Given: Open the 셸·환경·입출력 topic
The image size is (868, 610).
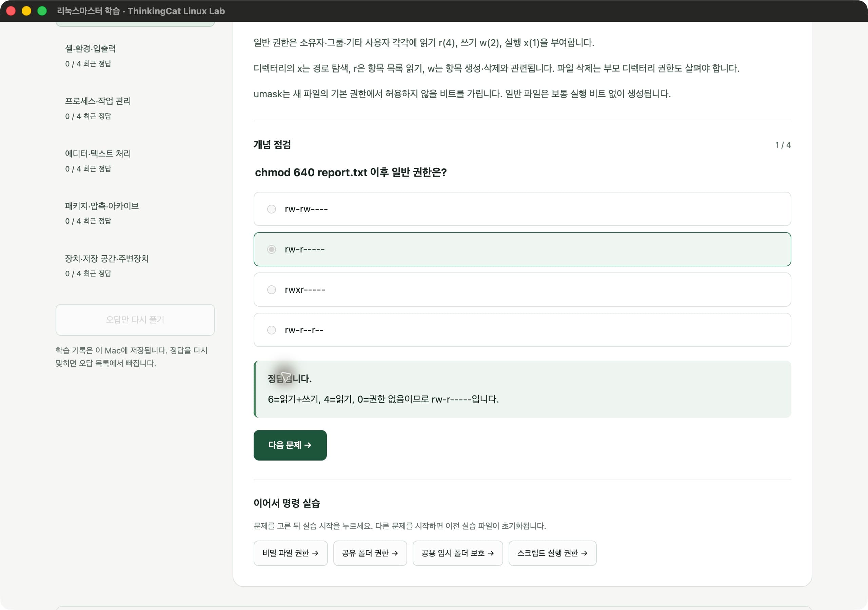Looking at the screenshot, I should [135, 56].
